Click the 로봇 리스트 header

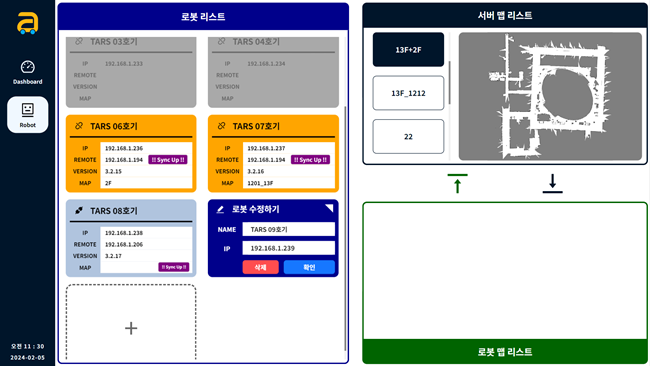click(203, 17)
